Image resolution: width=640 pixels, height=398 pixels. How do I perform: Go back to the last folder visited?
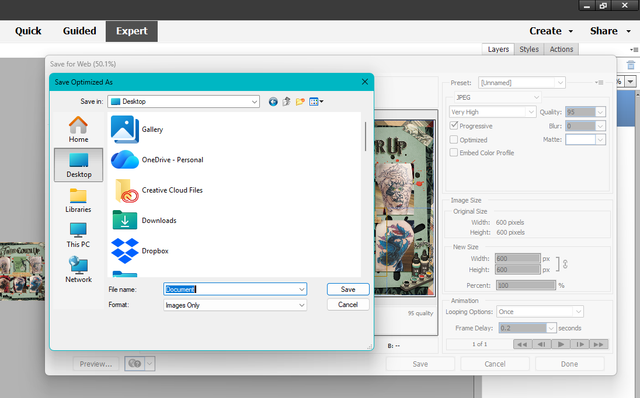tap(273, 102)
